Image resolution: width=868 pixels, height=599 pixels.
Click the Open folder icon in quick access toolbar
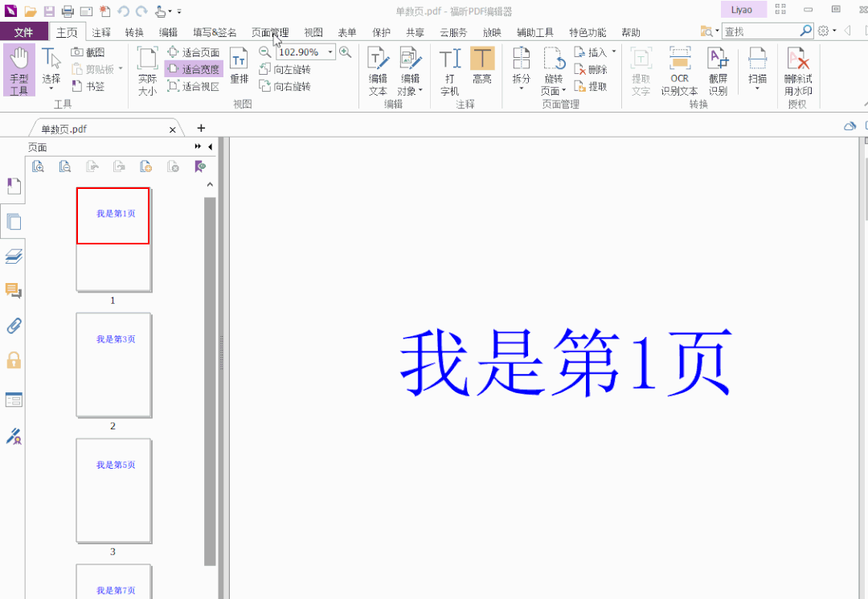pyautogui.click(x=30, y=11)
